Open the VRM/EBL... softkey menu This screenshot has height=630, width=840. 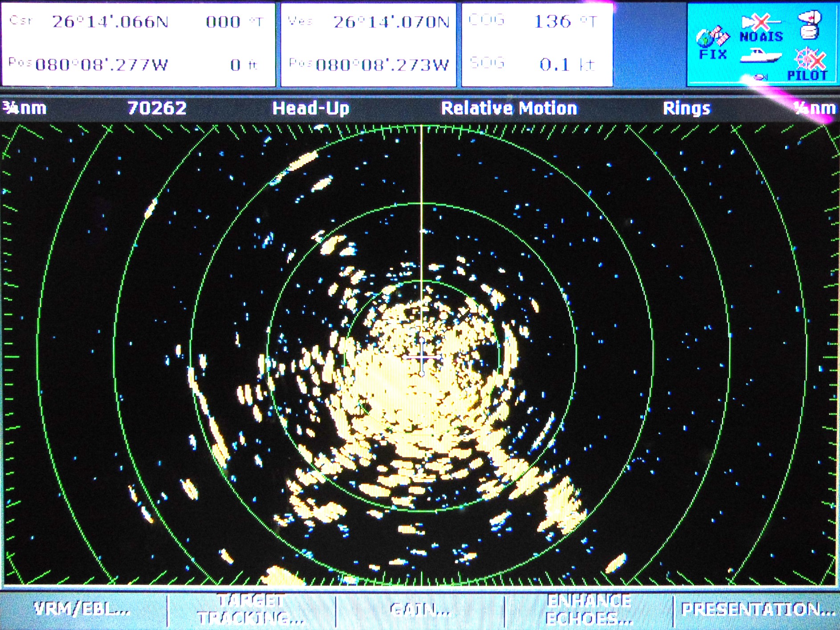(83, 609)
